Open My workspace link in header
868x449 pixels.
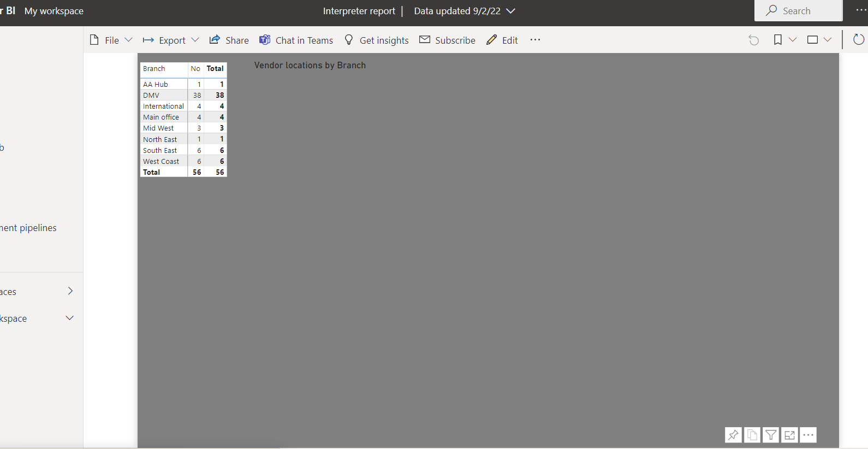point(54,11)
